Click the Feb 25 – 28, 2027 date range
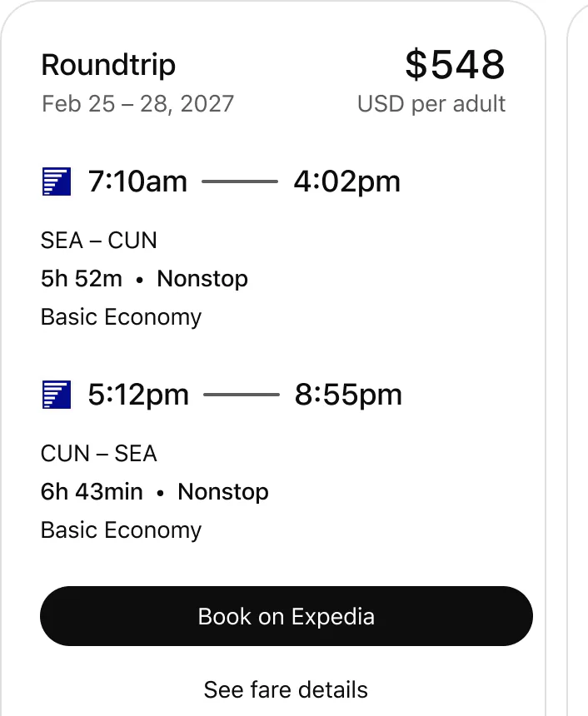Image resolution: width=588 pixels, height=716 pixels. (138, 103)
